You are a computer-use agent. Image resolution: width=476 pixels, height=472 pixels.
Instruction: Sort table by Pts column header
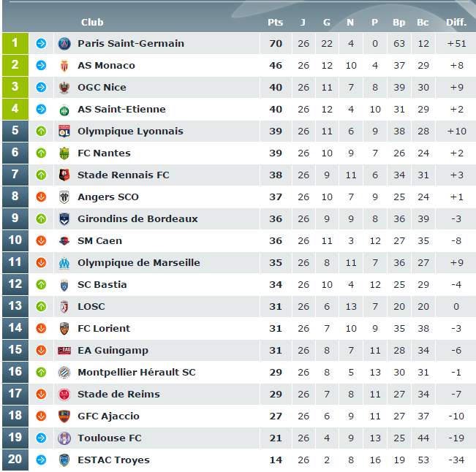(276, 23)
